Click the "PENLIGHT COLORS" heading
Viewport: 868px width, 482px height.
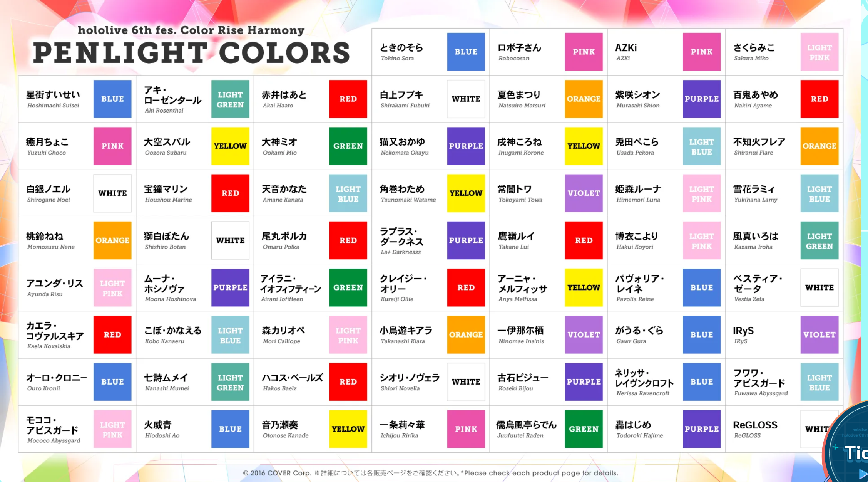click(191, 53)
